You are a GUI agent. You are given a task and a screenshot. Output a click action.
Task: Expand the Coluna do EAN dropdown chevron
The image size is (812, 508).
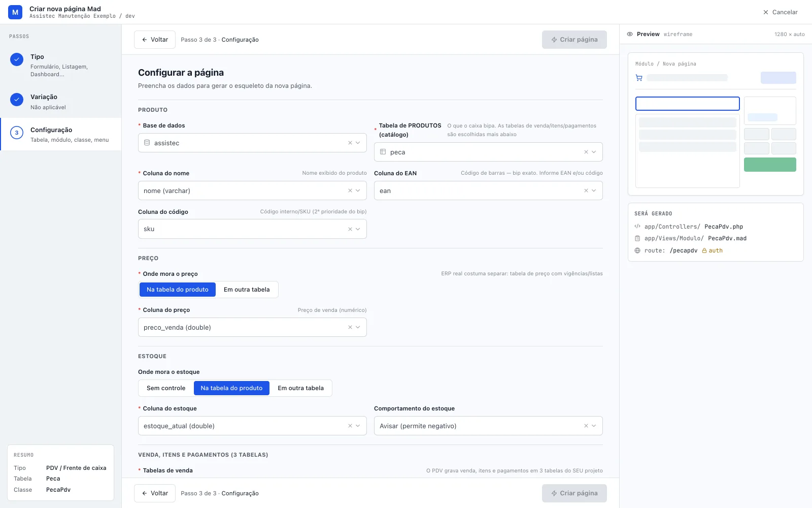594,190
